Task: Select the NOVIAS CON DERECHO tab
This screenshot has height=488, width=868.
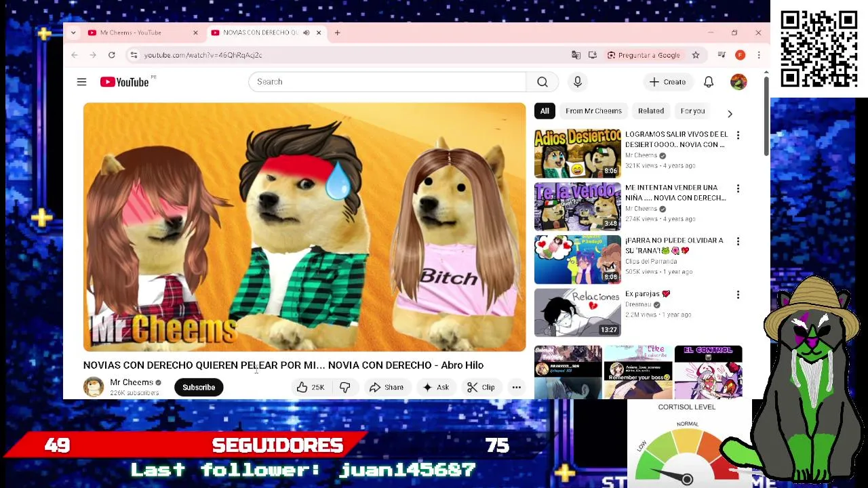Action: pos(261,33)
